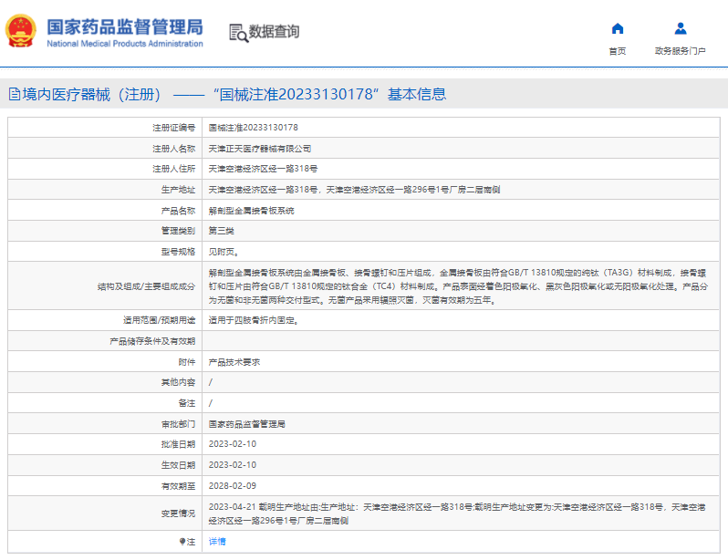The image size is (728, 560).
Task: Click the 生效日期 label
Action: pos(178,465)
